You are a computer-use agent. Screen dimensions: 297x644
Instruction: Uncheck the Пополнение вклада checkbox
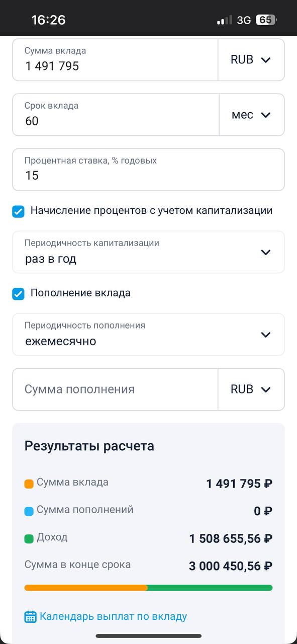point(19,294)
